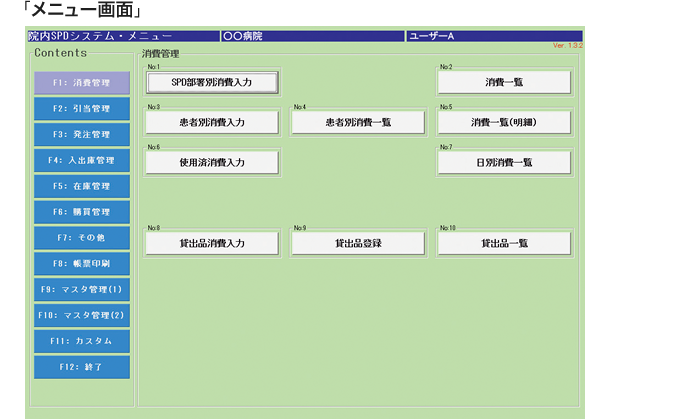
Task: Click the ユーザーA user field
Action: click(x=495, y=36)
